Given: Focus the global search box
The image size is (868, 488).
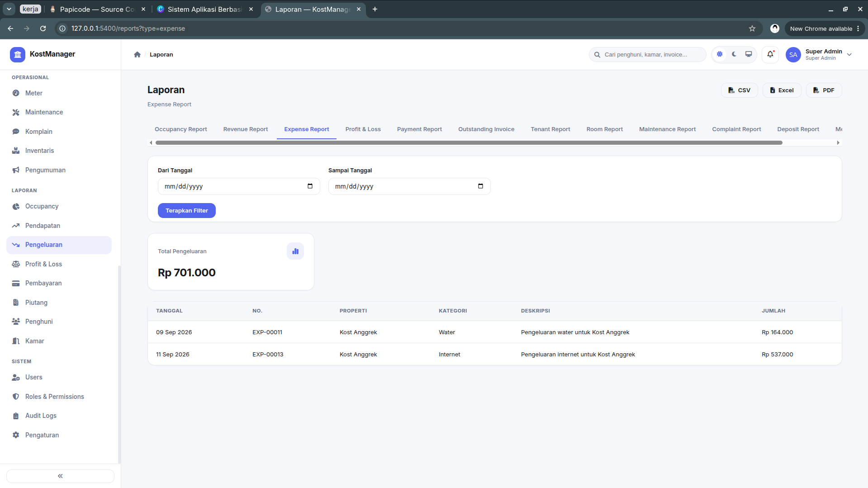Looking at the screenshot, I should [x=647, y=54].
